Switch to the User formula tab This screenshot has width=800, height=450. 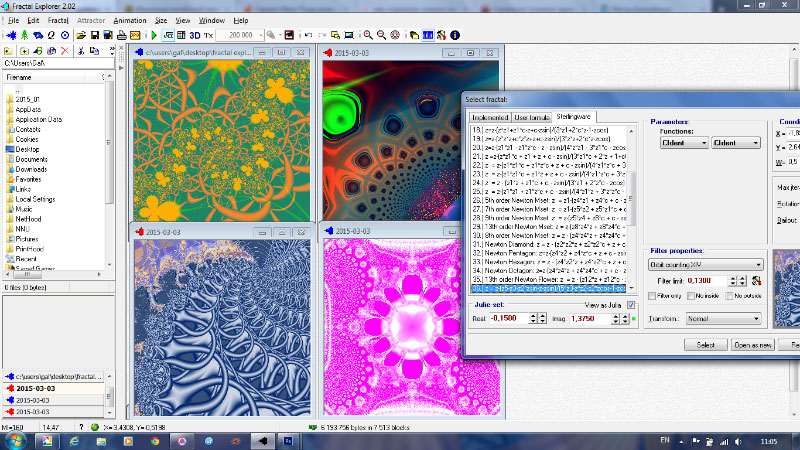[x=532, y=117]
